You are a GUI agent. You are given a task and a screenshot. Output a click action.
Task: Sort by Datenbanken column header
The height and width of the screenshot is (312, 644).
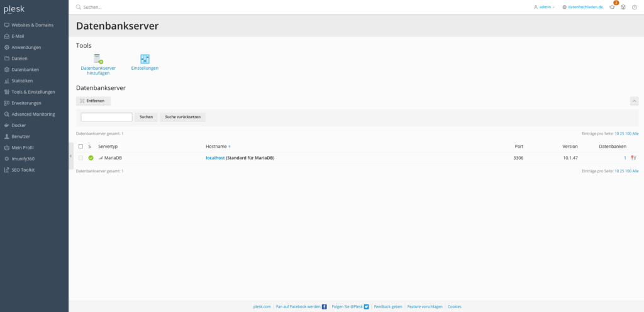613,147
